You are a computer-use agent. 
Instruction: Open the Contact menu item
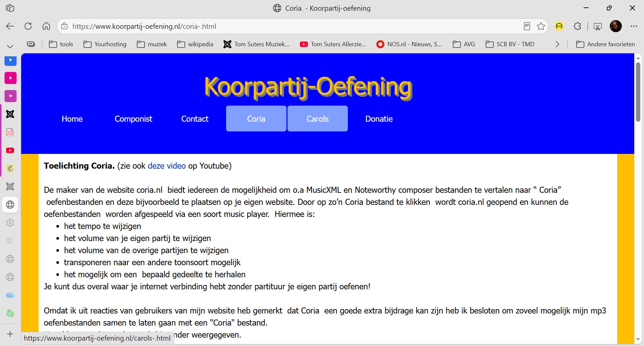tap(195, 119)
